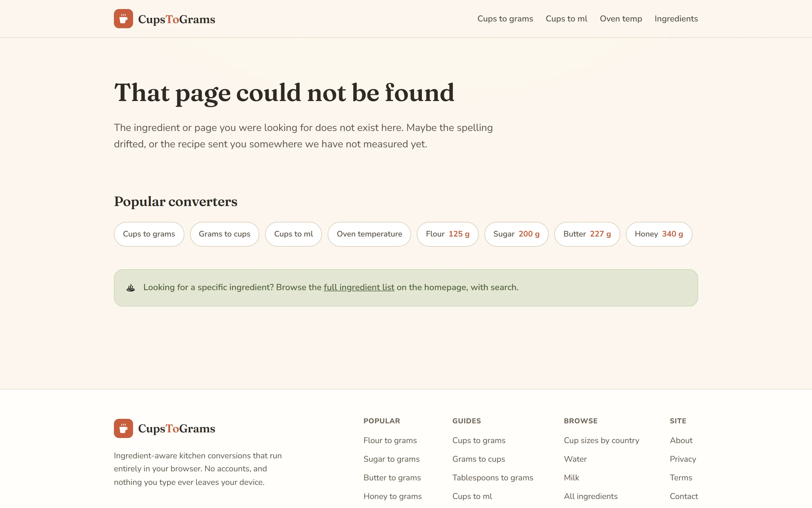Open the Terms page in footer
812x508 pixels.
tap(681, 478)
